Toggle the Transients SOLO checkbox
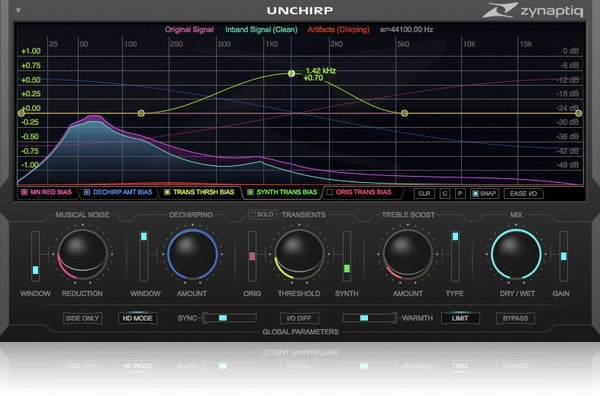The image size is (600, 396). coord(253,215)
